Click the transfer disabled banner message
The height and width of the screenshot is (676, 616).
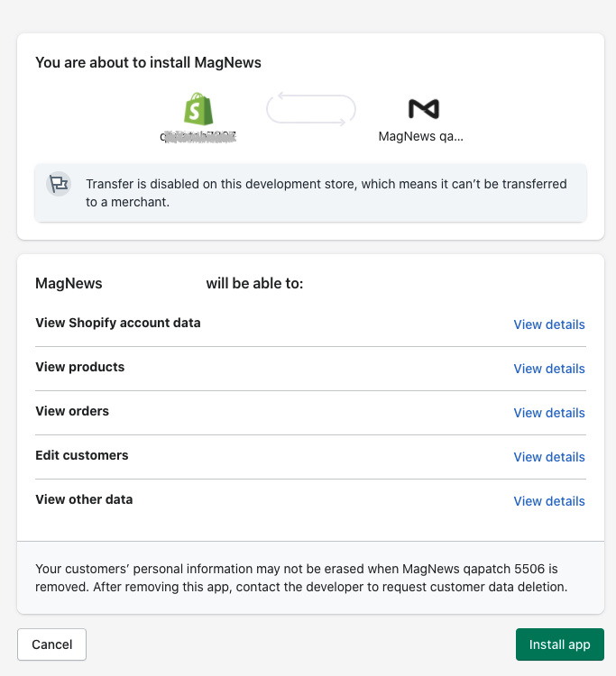pos(326,193)
